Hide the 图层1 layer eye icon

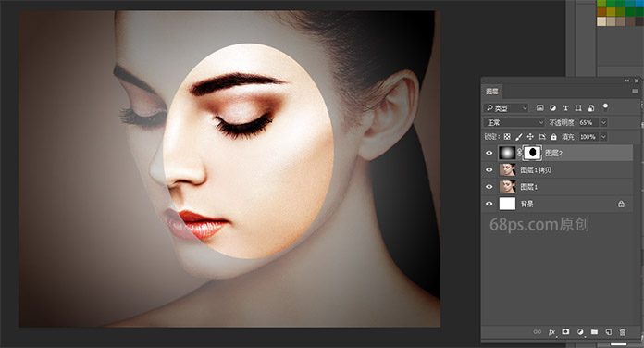coord(489,187)
